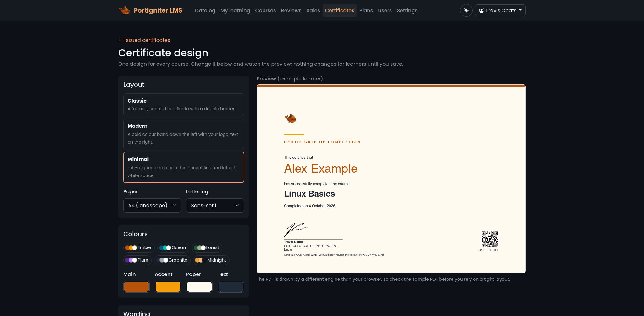This screenshot has height=316, width=644.
Task: Open the Paper colour picker swatch
Action: [199, 287]
